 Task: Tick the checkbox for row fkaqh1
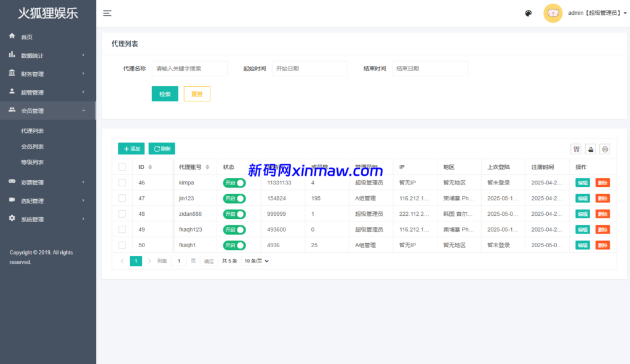click(x=122, y=245)
